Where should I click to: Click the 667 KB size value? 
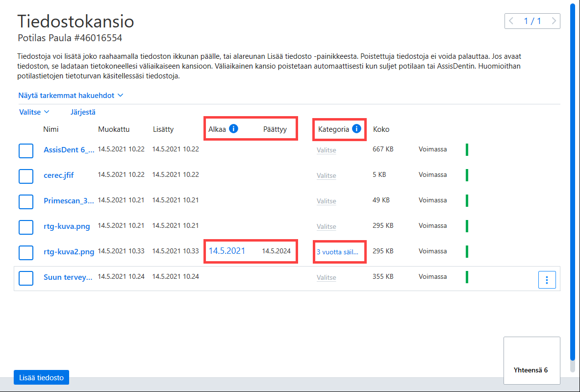click(x=383, y=149)
